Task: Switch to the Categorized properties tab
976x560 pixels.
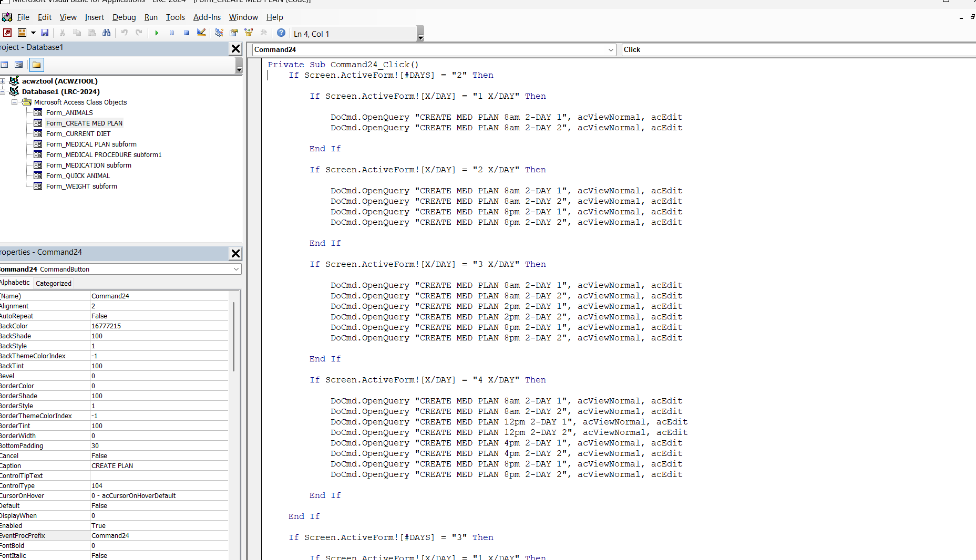Action: (x=54, y=283)
